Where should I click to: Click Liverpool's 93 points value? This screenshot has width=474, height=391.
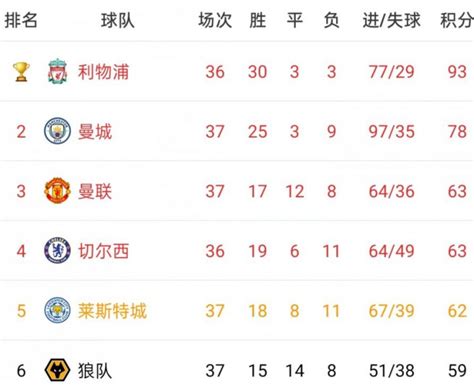pyautogui.click(x=457, y=72)
